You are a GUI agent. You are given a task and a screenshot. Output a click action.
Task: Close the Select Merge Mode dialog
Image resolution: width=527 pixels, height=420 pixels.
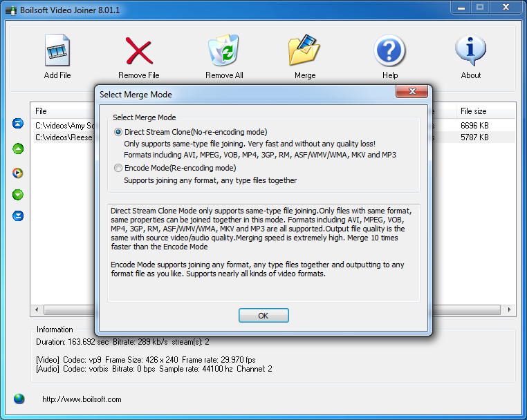[412, 91]
